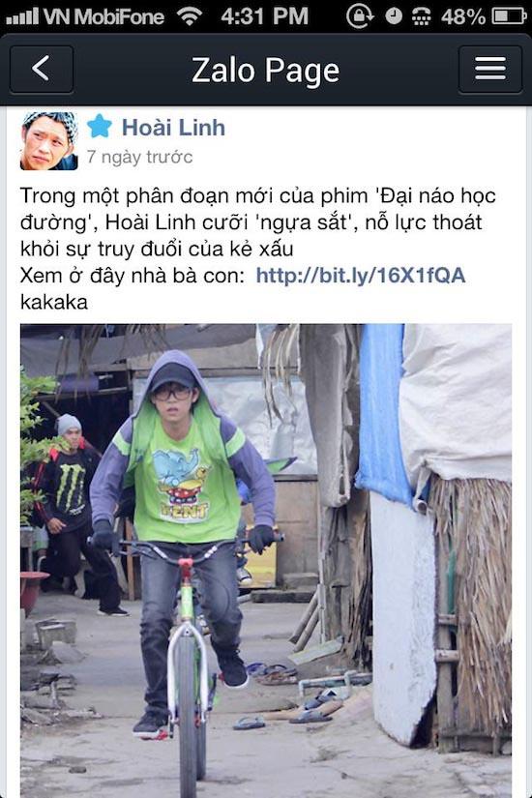Image resolution: width=532 pixels, height=798 pixels.
Task: Click the '7 ngày trước' timestamp
Action: pos(139,157)
